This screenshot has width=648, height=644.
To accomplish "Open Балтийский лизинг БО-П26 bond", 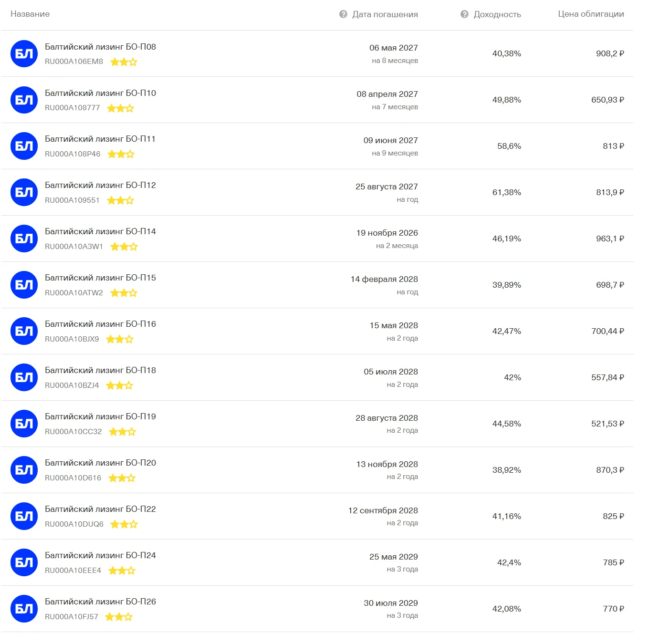I will (100, 602).
